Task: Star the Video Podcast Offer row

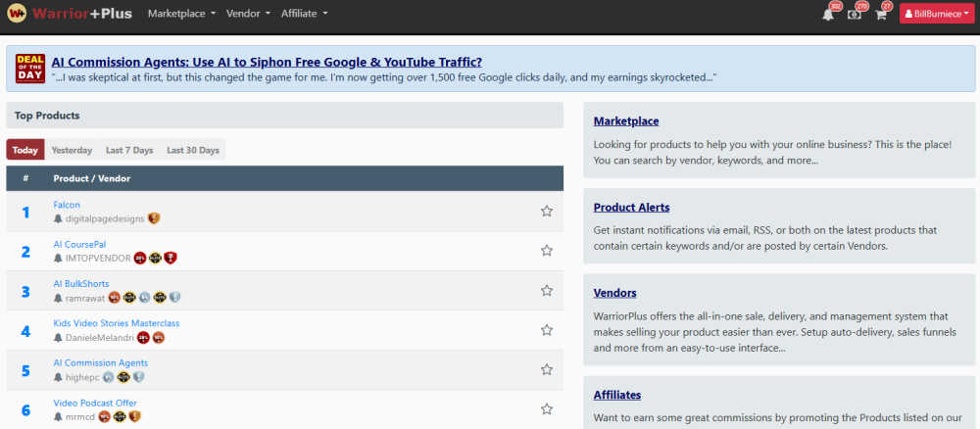Action: (547, 409)
